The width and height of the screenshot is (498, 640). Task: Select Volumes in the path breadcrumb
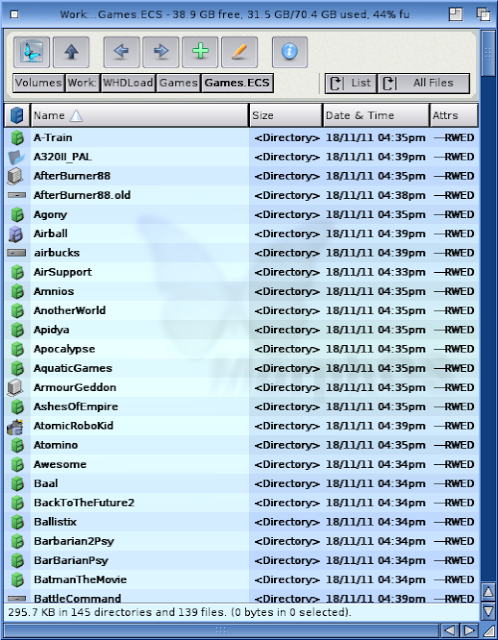[38, 83]
